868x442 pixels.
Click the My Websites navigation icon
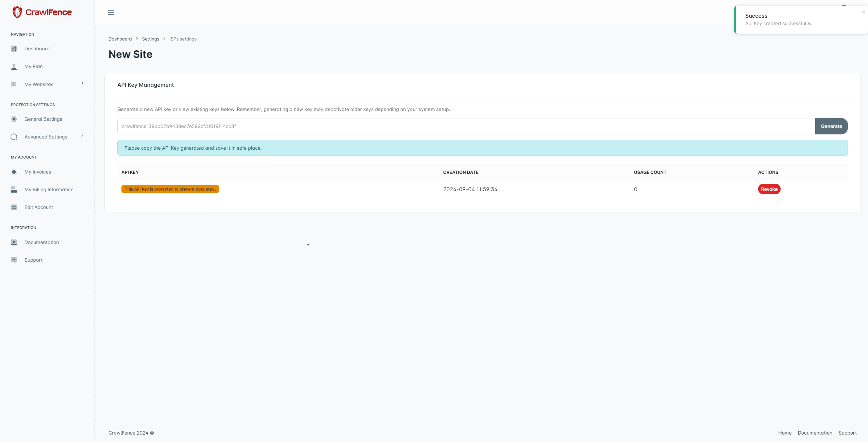14,85
